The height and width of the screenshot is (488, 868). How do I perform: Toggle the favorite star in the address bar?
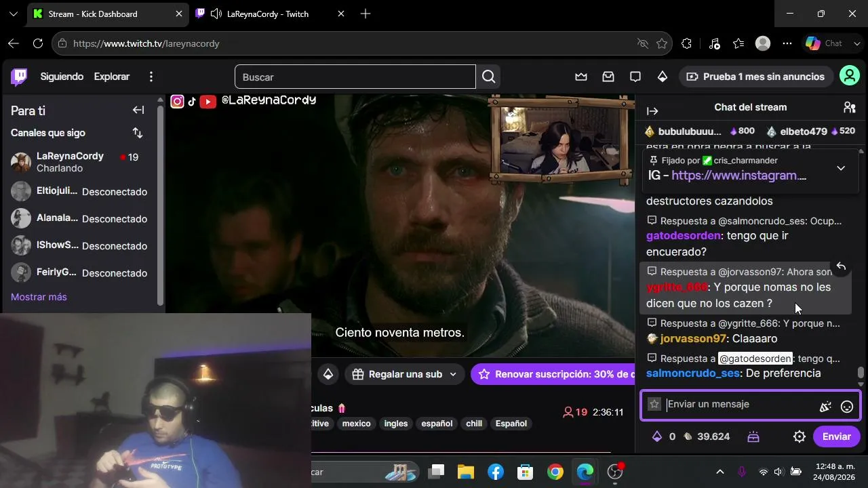coord(662,43)
